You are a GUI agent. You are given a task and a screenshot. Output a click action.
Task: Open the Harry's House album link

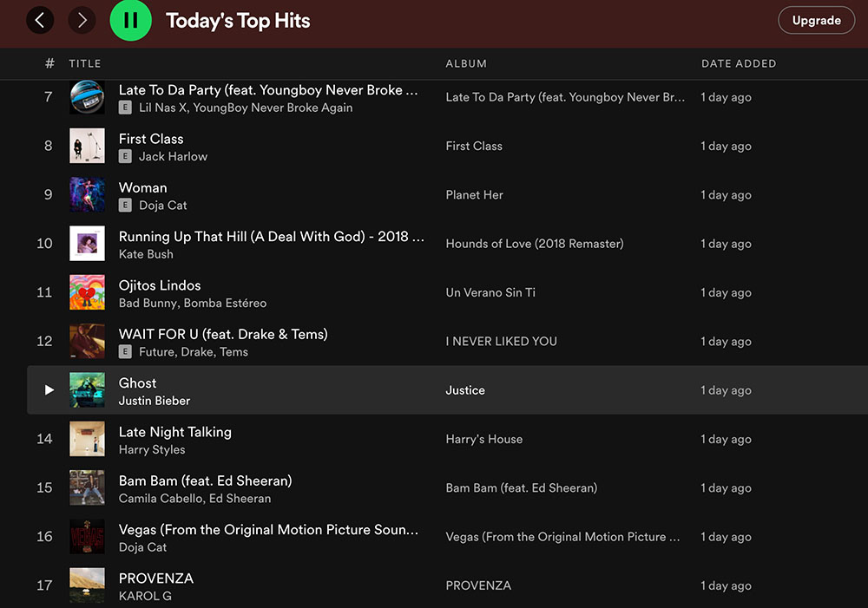point(483,439)
